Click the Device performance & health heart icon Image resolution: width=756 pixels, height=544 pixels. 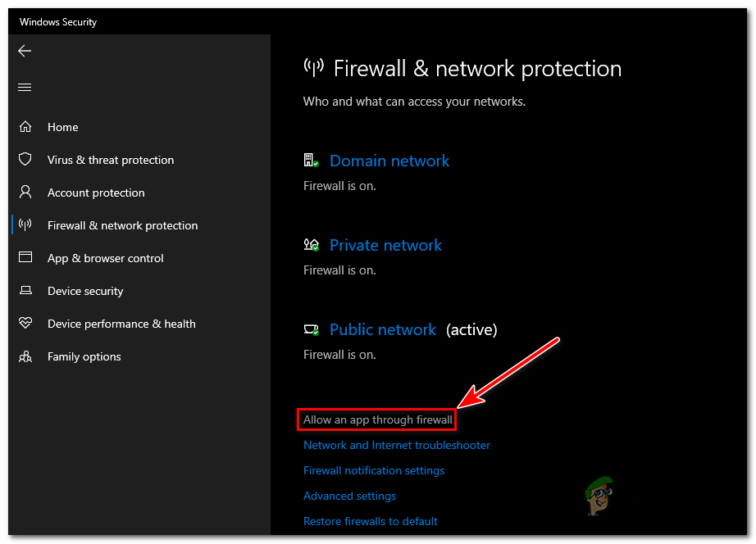click(25, 324)
